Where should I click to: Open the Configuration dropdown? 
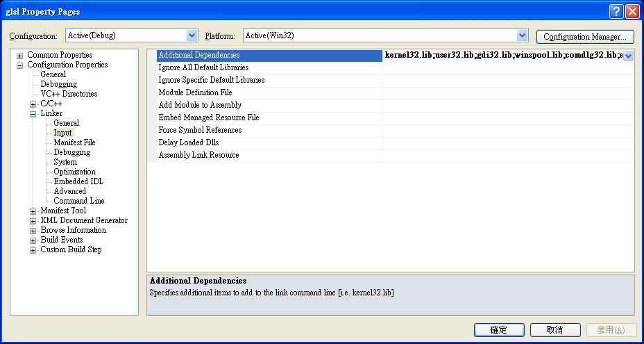[x=192, y=35]
